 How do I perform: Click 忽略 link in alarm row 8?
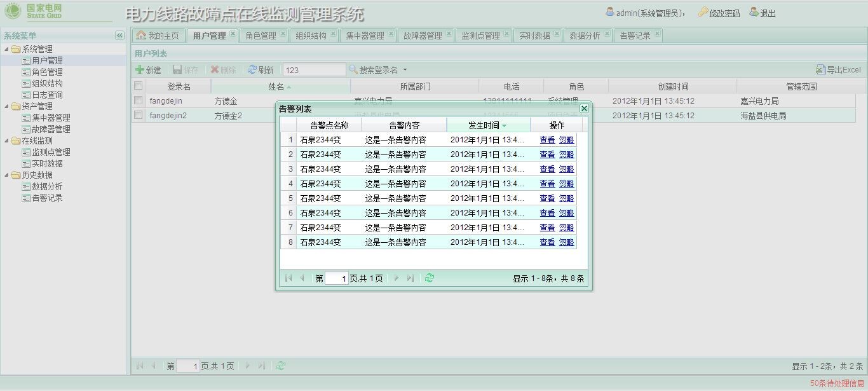coord(566,242)
